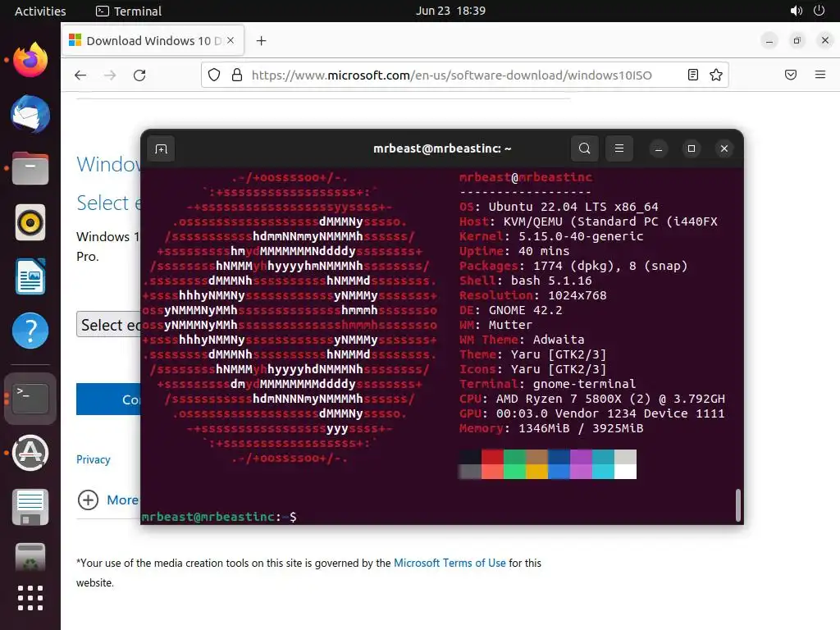Open Firefox hamburger application menu
Viewport: 840px width, 630px height.
click(819, 75)
